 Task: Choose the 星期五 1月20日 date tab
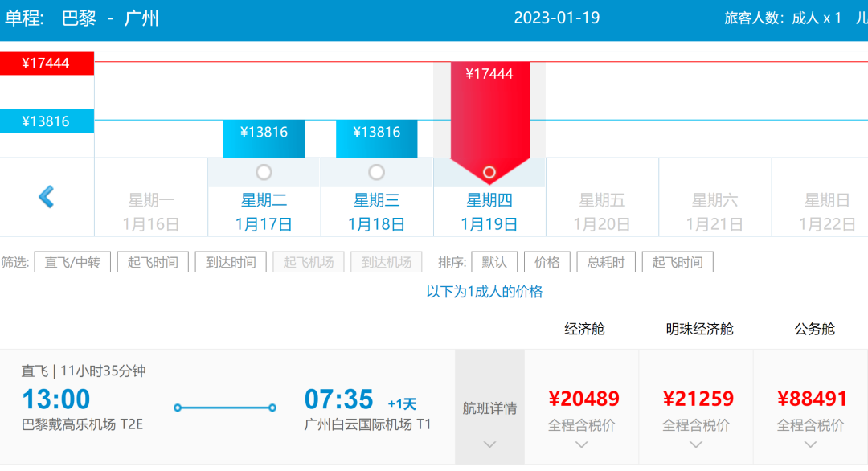point(602,212)
